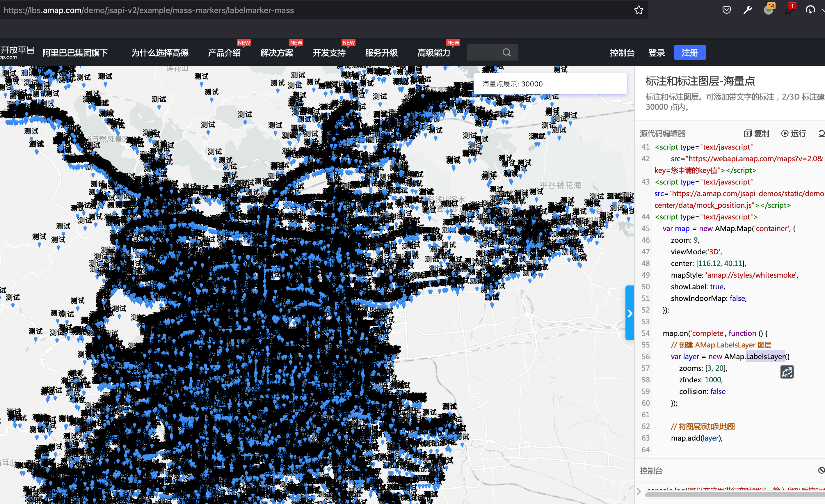
Task: Open the wrench developer tools icon
Action: pyautogui.click(x=747, y=10)
